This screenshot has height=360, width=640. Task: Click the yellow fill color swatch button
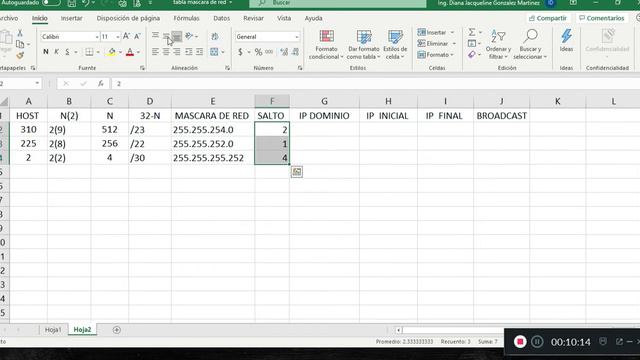tap(111, 52)
